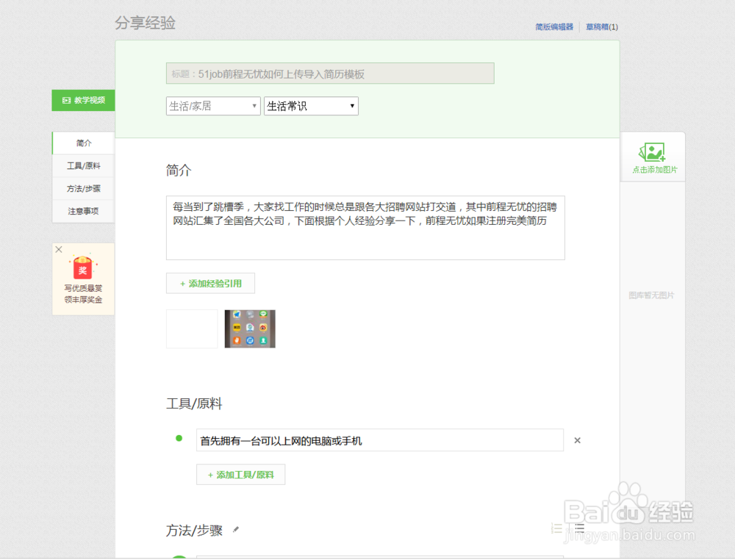
Task: Go to the 工具/原料 sidebar tab
Action: (84, 166)
